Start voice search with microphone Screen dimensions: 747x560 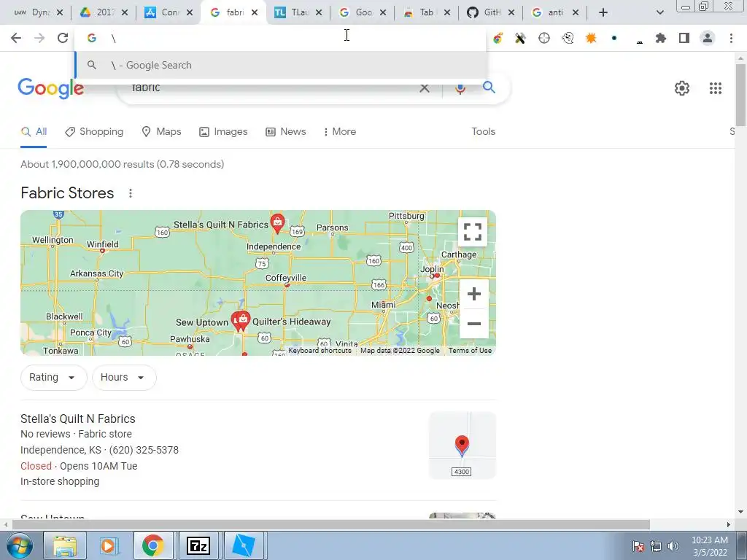(460, 88)
